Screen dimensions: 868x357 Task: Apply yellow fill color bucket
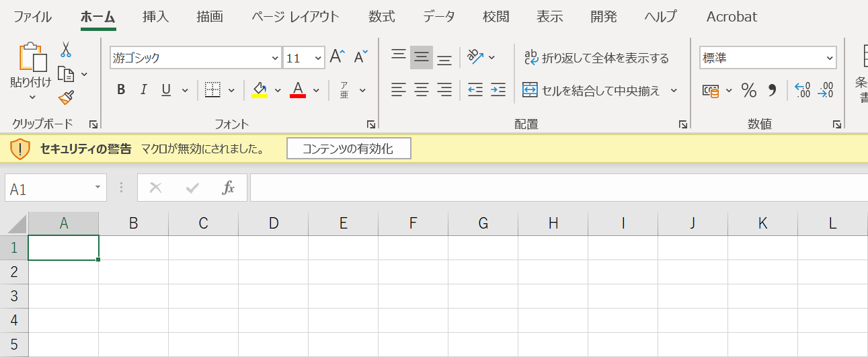[x=260, y=90]
